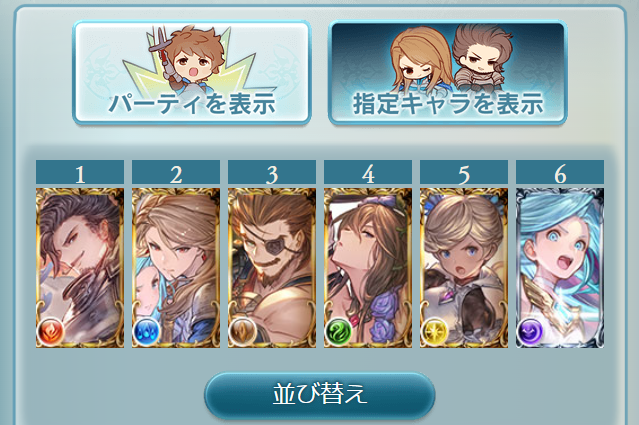Click the chibi duo characters icon
Viewport: 639px width, 425px height.
click(451, 57)
